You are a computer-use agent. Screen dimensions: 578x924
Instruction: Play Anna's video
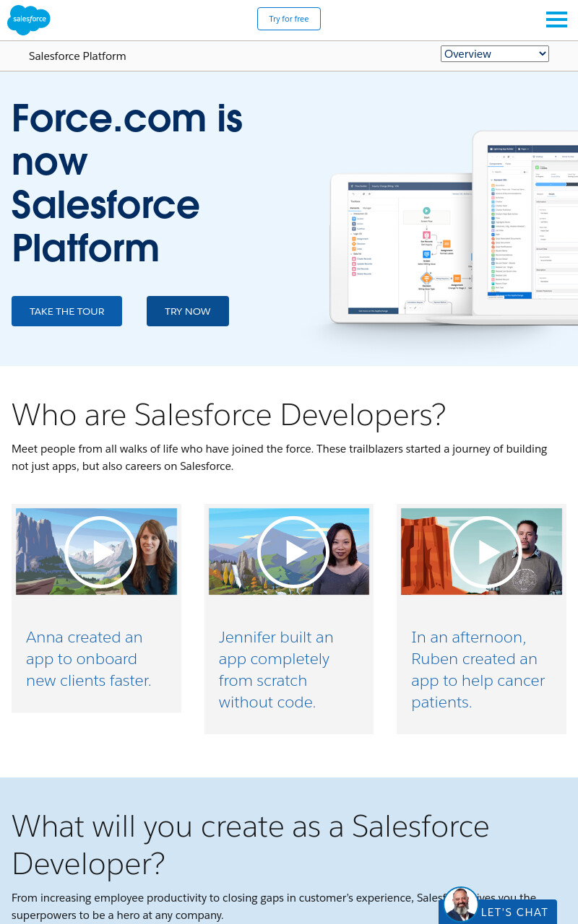100,552
